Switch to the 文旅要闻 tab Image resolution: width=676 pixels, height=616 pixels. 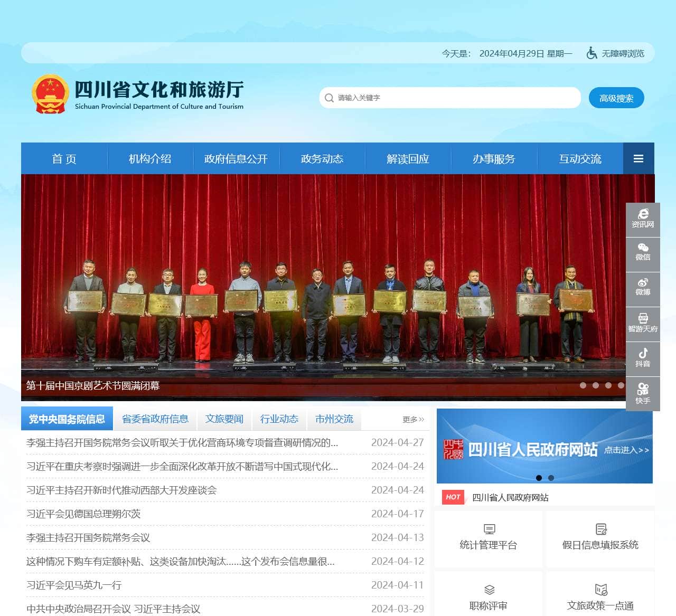coord(224,419)
